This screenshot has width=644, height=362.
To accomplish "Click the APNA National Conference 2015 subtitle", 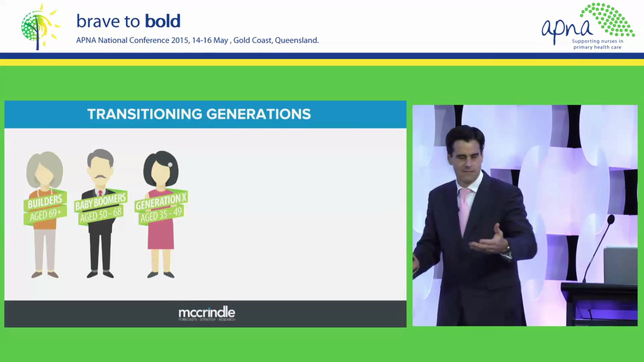I will [x=197, y=40].
